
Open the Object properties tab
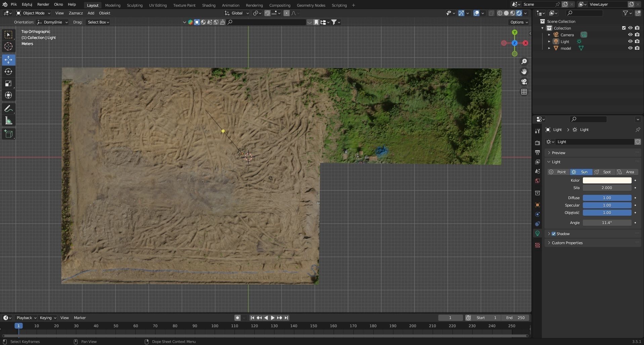click(x=538, y=205)
